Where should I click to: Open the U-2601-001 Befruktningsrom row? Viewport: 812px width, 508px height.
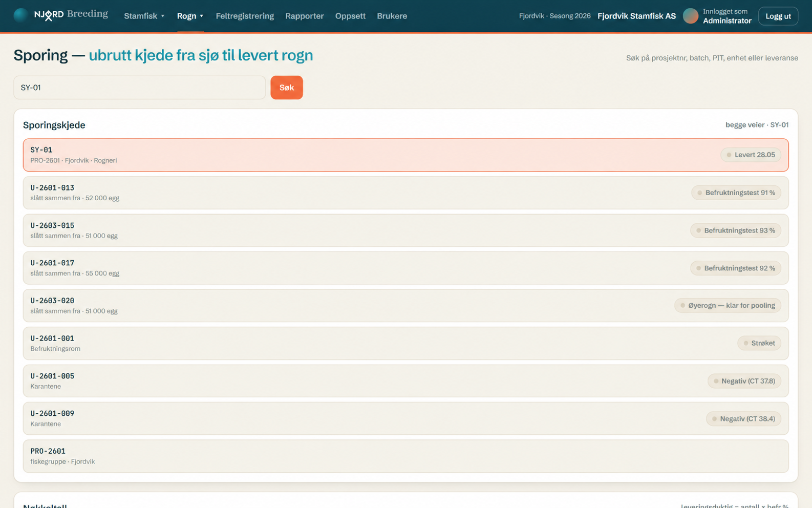click(405, 343)
